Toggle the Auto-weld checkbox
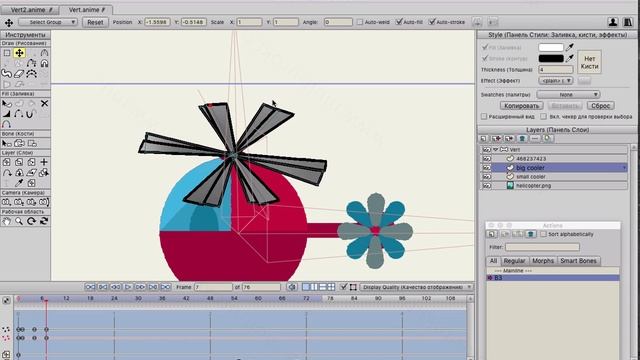The image size is (640, 360). pyautogui.click(x=360, y=22)
